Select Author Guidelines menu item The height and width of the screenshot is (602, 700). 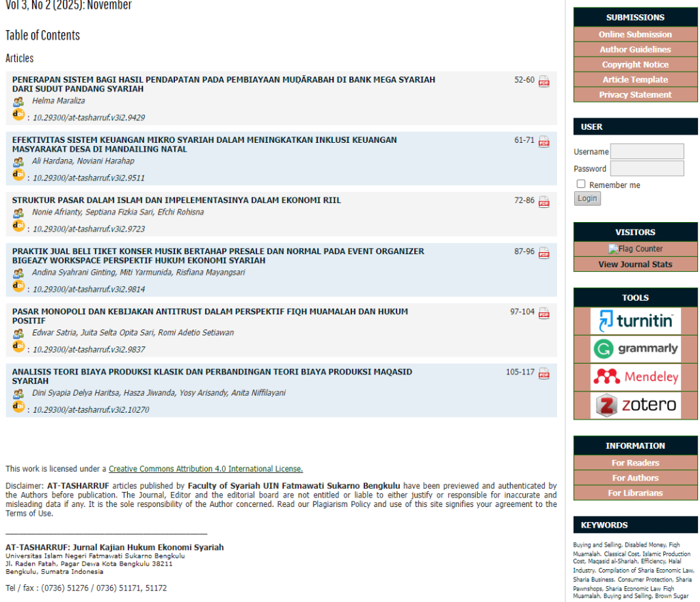(x=635, y=49)
